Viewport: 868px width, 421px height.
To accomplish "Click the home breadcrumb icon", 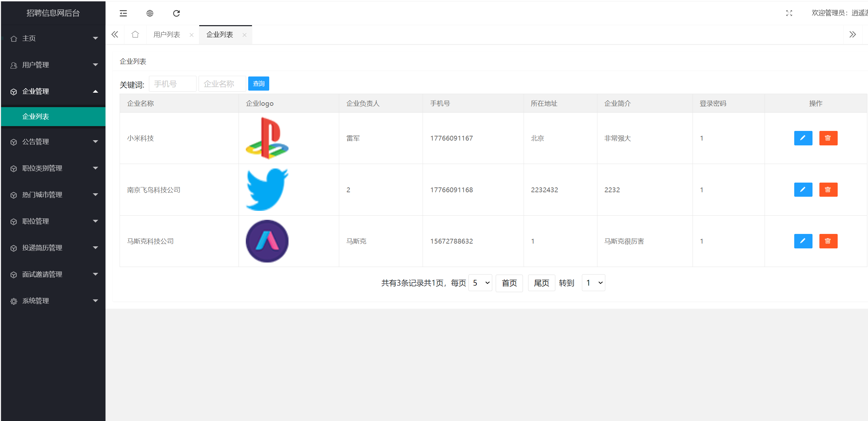I will (135, 34).
